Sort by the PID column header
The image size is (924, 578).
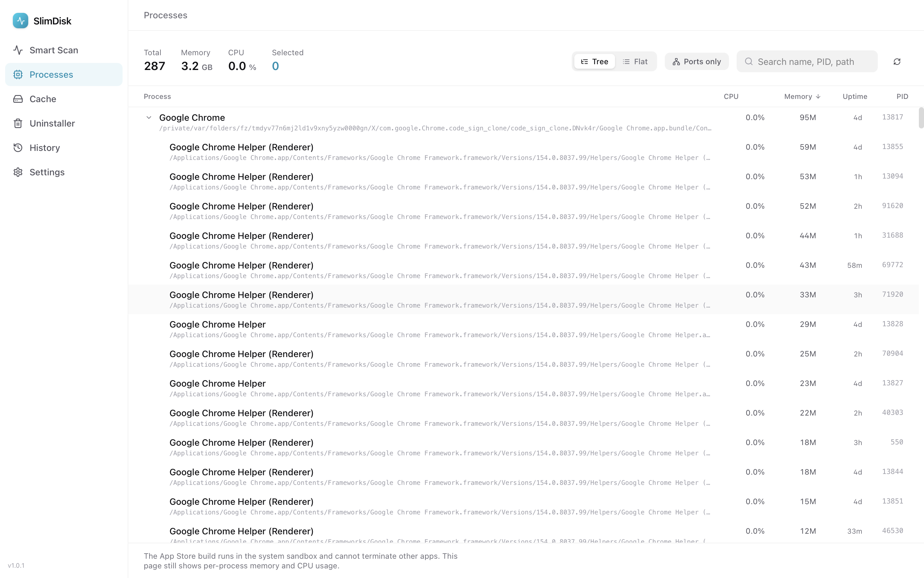click(902, 97)
